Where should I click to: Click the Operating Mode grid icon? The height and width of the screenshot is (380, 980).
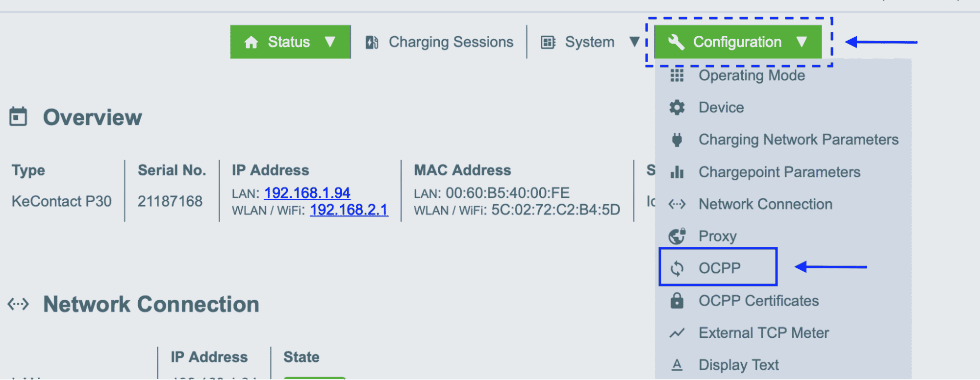pos(677,75)
